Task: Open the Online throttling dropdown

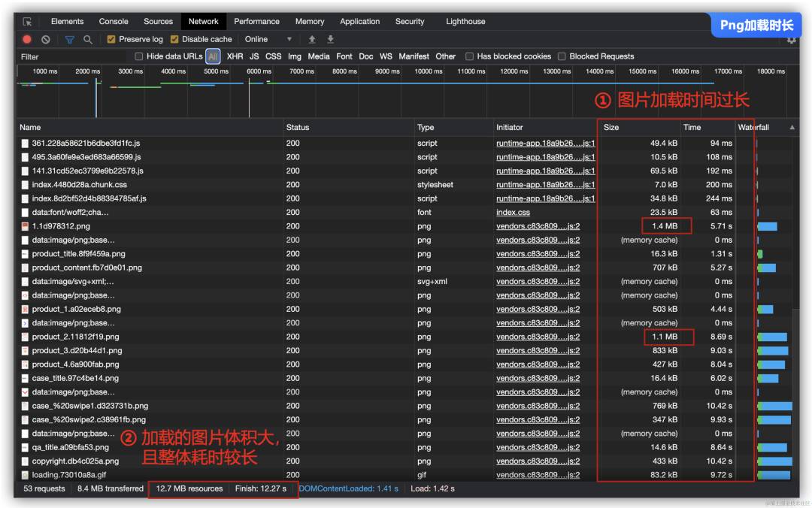Action: pos(268,39)
